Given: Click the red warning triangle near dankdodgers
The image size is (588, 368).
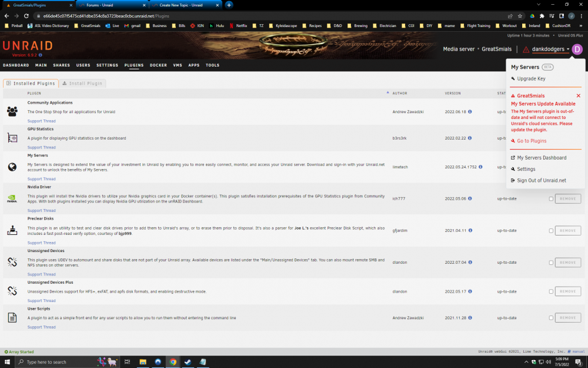Looking at the screenshot, I should tap(526, 49).
